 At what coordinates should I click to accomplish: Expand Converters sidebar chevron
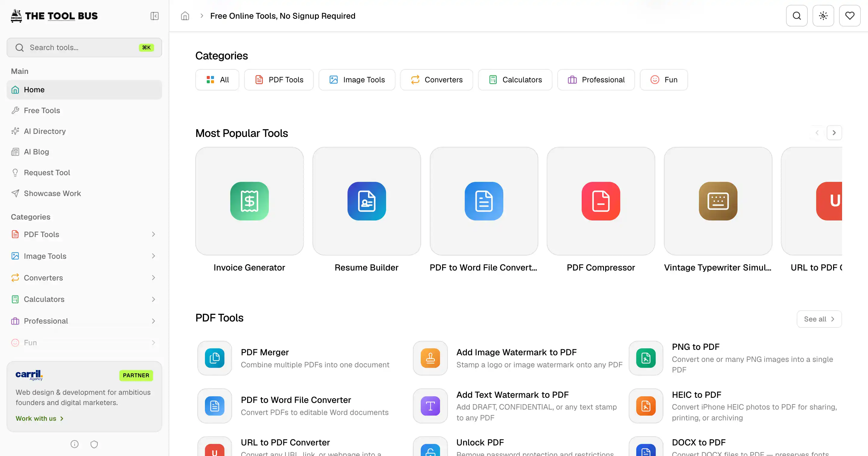[x=153, y=277]
